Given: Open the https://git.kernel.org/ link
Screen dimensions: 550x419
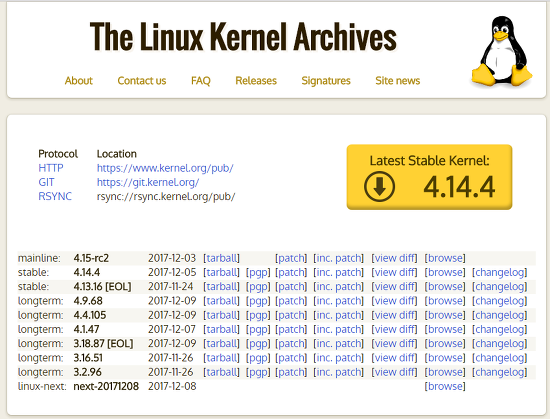Looking at the screenshot, I should tap(148, 182).
